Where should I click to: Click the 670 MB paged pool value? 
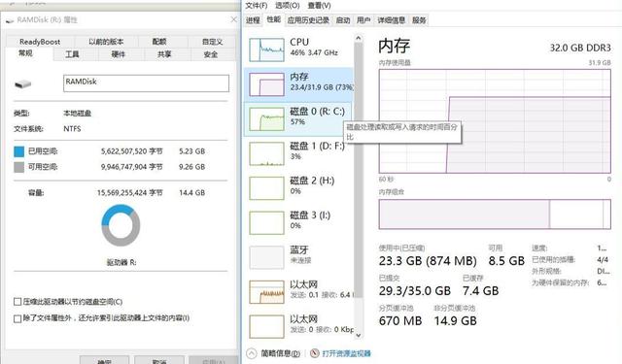[400, 321]
